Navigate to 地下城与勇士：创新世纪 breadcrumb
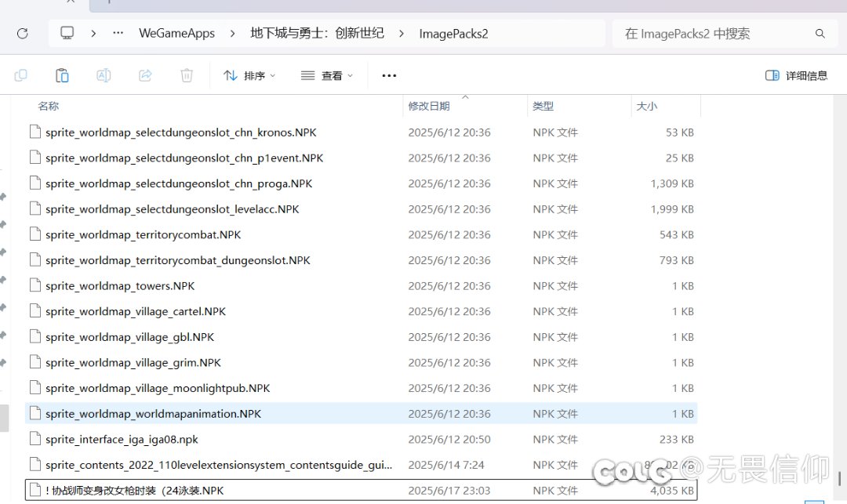Viewport: 847px width, 504px height. pyautogui.click(x=317, y=34)
